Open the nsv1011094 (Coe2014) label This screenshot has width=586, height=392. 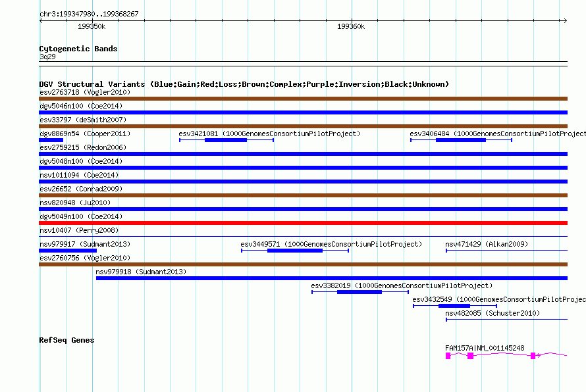79,175
